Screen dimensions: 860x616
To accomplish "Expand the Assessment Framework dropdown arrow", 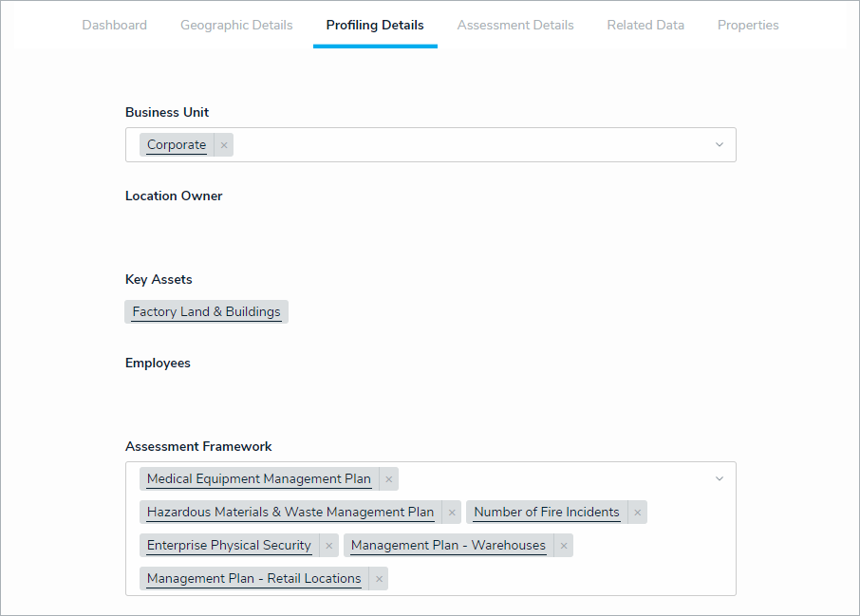I will pos(719,479).
